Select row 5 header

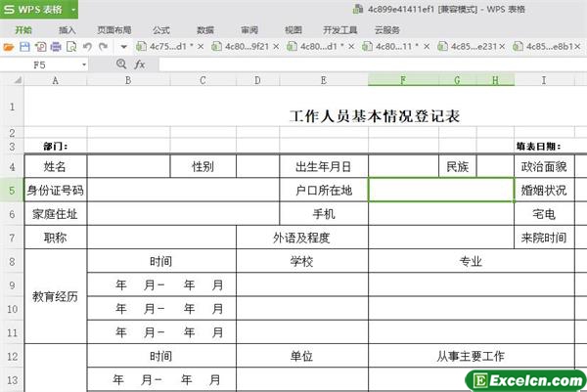pyautogui.click(x=12, y=190)
